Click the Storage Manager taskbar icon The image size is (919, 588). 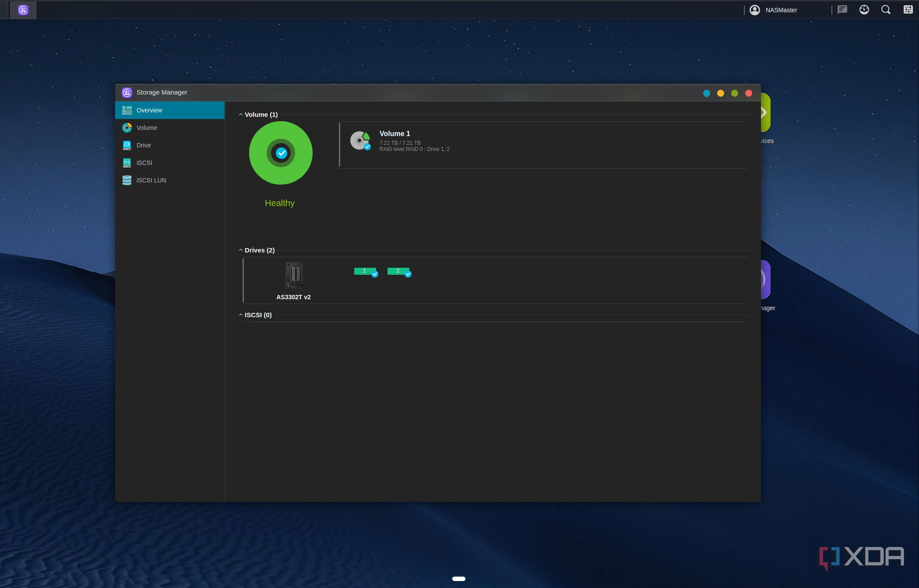tap(23, 10)
